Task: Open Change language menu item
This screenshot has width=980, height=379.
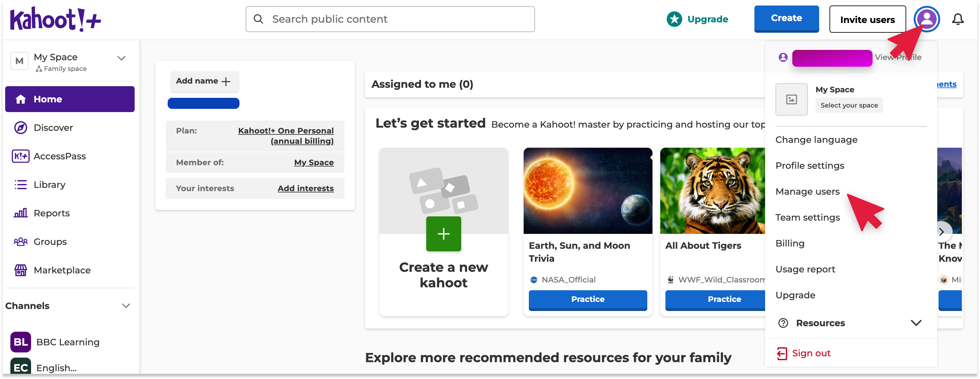Action: tap(816, 140)
